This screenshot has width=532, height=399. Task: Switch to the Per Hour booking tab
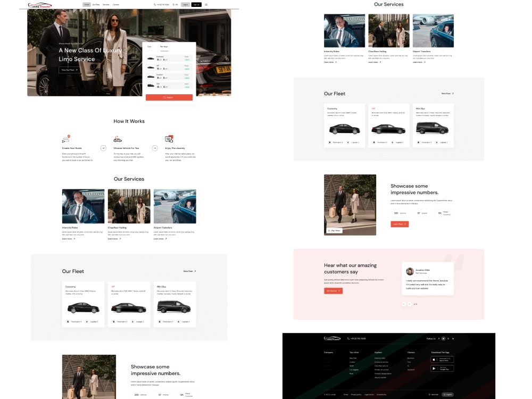164,47
